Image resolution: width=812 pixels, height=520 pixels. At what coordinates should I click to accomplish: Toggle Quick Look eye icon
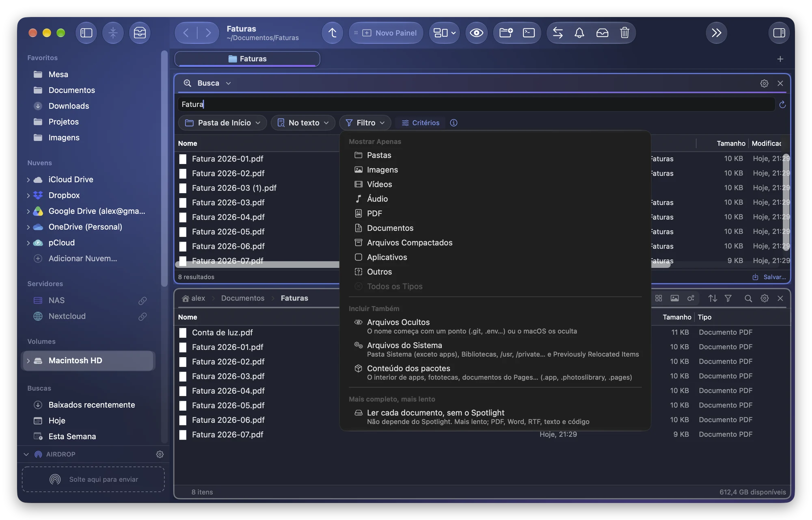(476, 33)
